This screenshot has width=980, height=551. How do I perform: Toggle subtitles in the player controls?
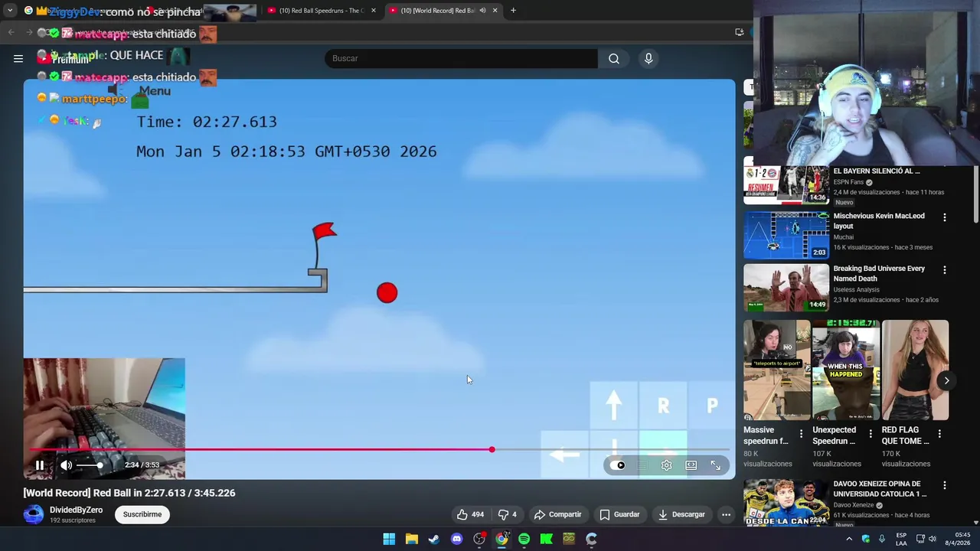point(643,465)
